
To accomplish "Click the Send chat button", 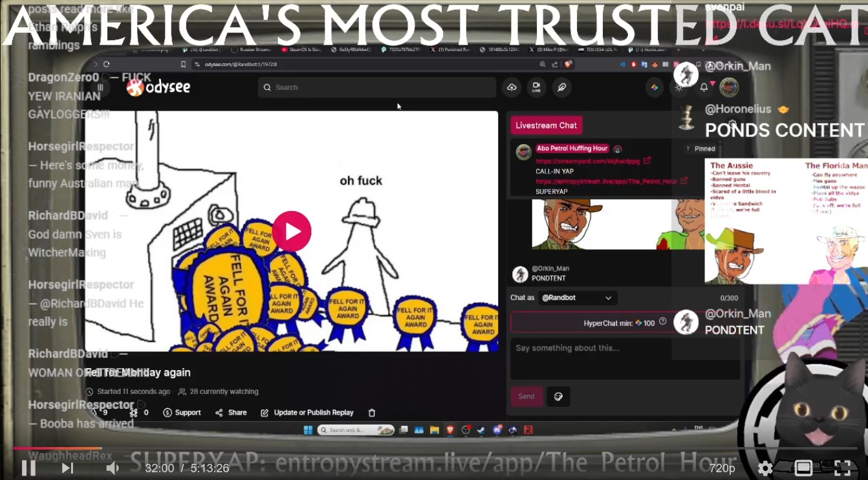I will (x=526, y=397).
